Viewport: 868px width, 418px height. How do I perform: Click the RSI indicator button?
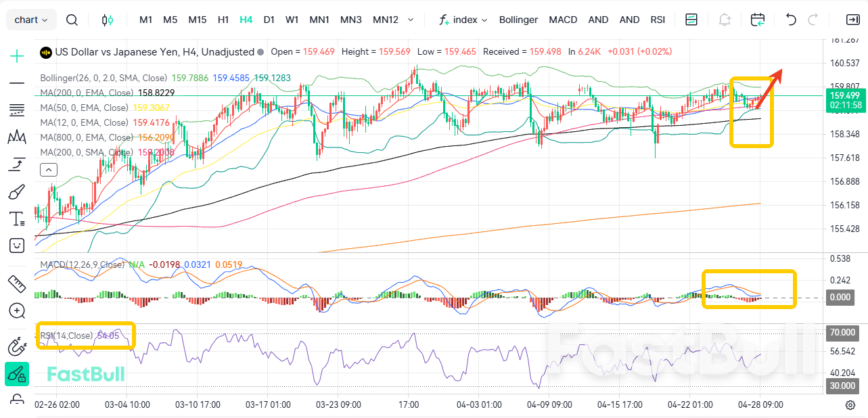tap(657, 20)
